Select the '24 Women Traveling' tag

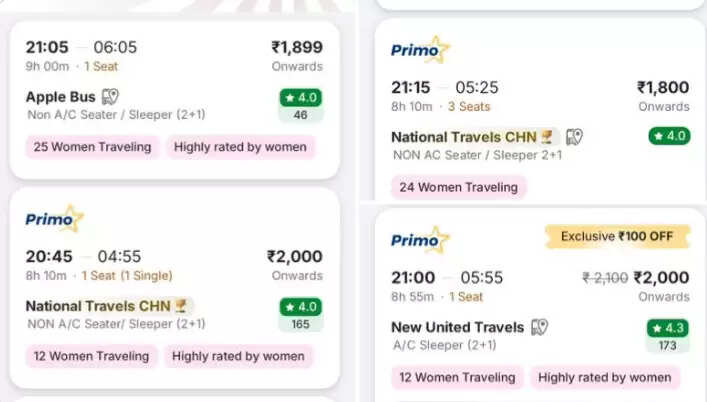pos(459,187)
